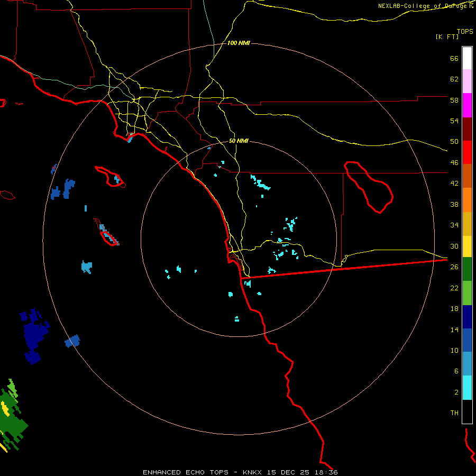Click the red Salton Sea outline
Image resolution: width=476 pixels, height=476 pixels.
coord(369,187)
